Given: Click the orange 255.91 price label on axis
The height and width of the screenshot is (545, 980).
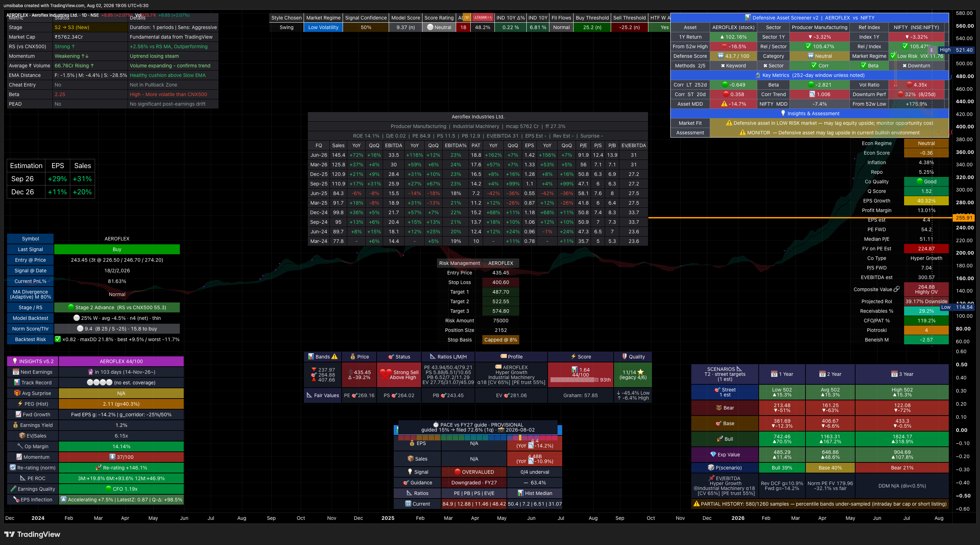Looking at the screenshot, I should point(964,218).
